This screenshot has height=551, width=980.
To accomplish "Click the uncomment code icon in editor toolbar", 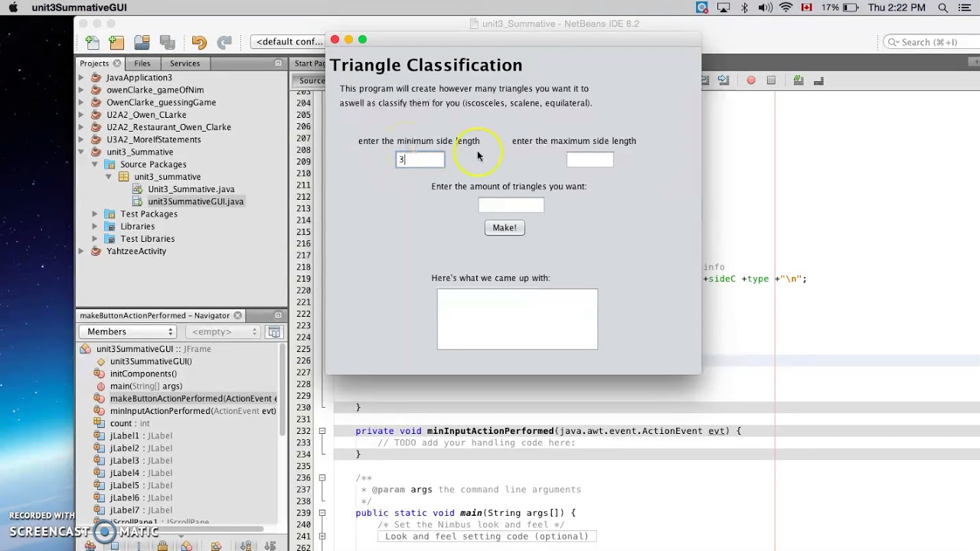I will tap(818, 80).
